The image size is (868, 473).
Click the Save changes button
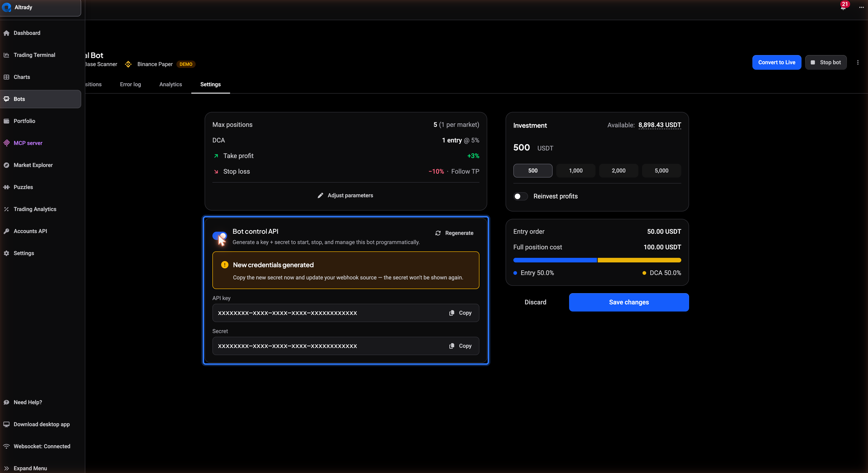629,302
